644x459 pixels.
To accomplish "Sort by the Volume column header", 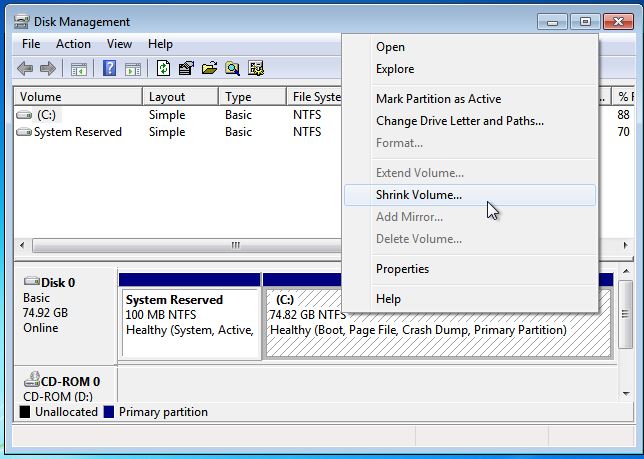I will (78, 97).
